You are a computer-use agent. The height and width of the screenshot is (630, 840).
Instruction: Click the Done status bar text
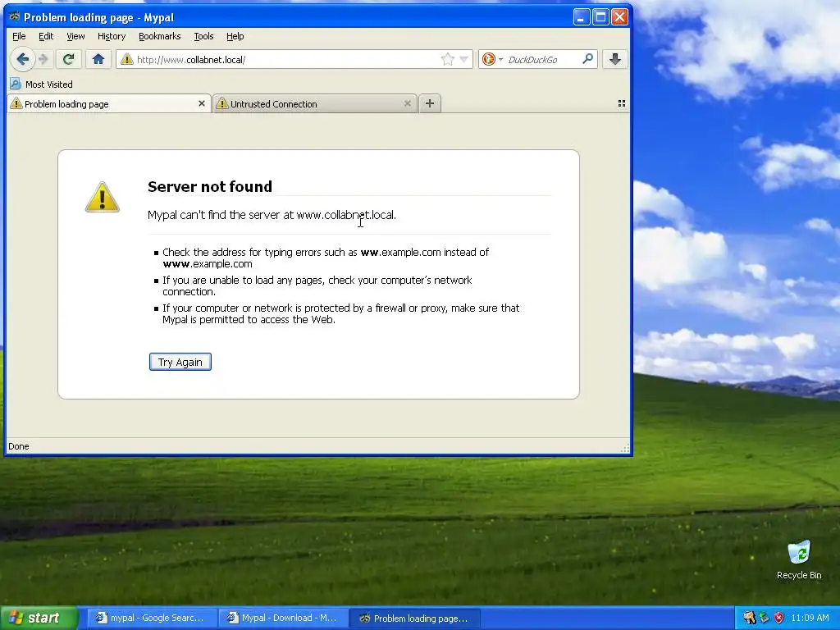click(x=19, y=446)
